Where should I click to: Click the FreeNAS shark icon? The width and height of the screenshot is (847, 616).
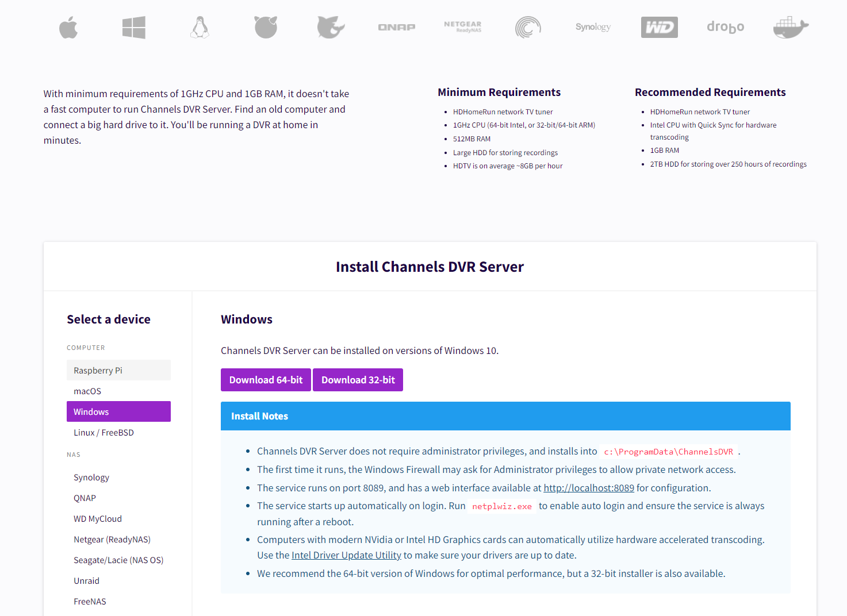[331, 28]
